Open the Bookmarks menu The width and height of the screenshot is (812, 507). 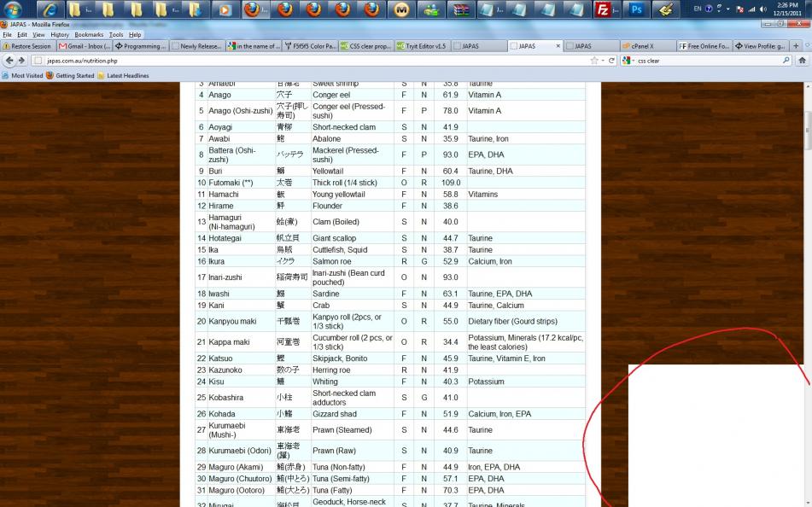(x=89, y=35)
